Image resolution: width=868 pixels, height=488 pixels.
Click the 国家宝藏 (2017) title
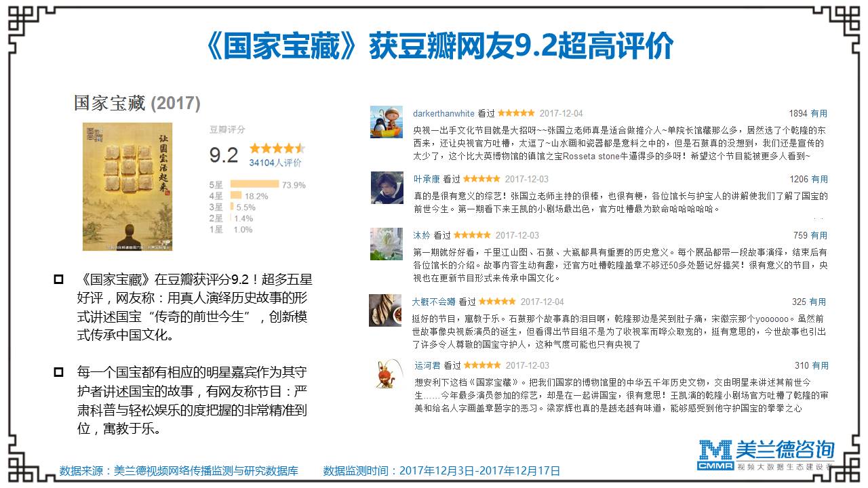pyautogui.click(x=137, y=103)
